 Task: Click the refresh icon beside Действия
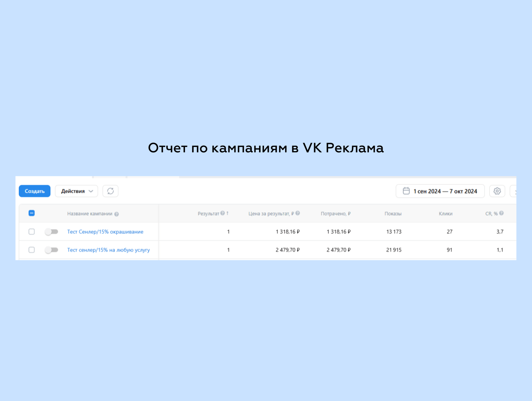[x=110, y=191]
